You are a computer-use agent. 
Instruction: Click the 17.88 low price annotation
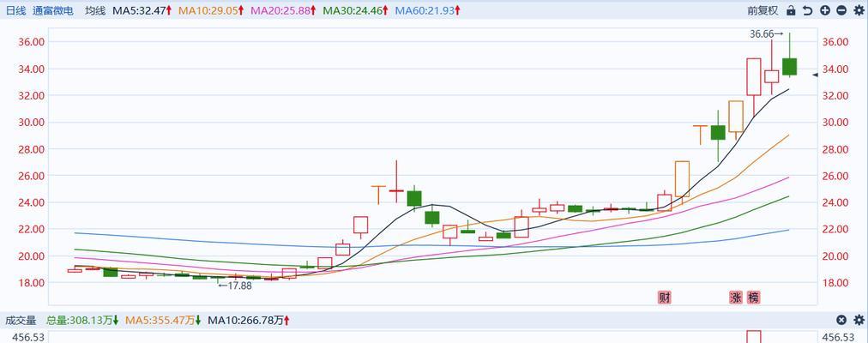[x=236, y=286]
